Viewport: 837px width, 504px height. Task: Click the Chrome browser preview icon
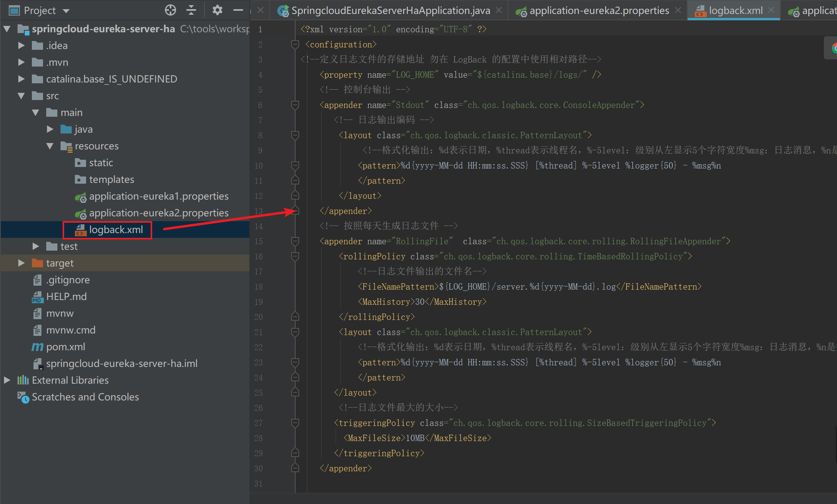click(834, 48)
